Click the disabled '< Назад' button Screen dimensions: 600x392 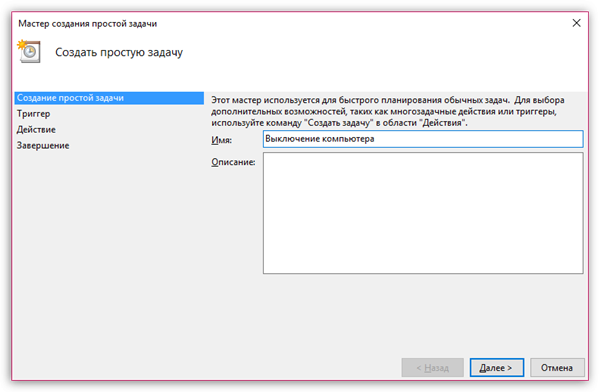(x=432, y=368)
